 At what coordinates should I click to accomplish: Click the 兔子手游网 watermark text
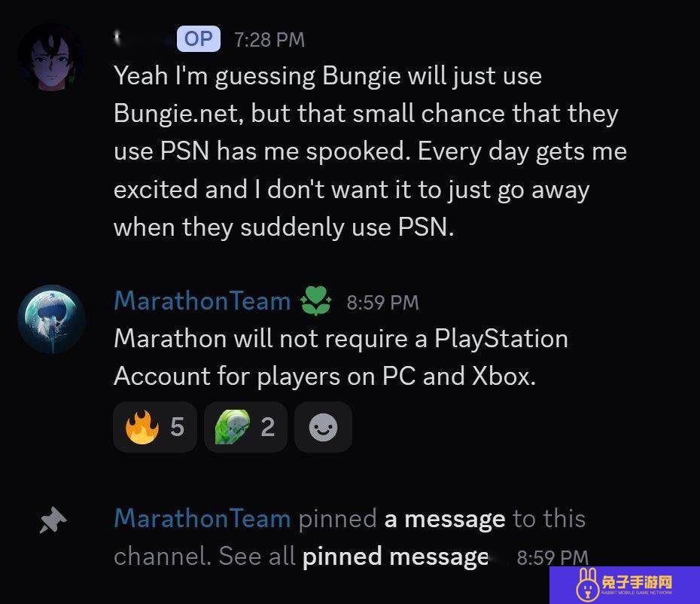(x=637, y=582)
